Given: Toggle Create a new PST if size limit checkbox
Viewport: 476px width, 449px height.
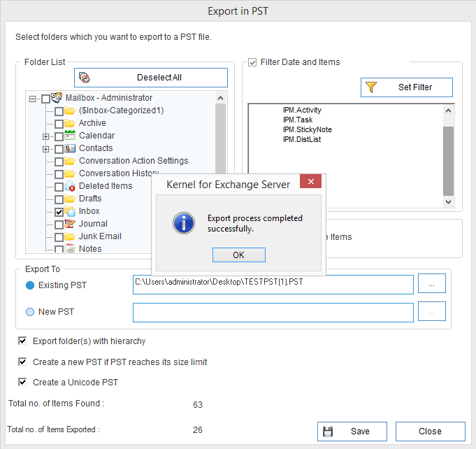Looking at the screenshot, I should point(22,362).
